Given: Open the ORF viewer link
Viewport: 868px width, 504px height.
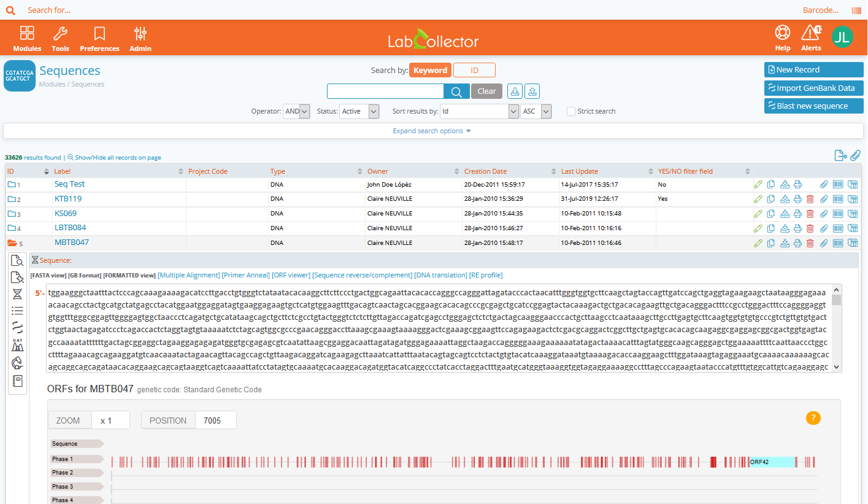Looking at the screenshot, I should coord(292,275).
